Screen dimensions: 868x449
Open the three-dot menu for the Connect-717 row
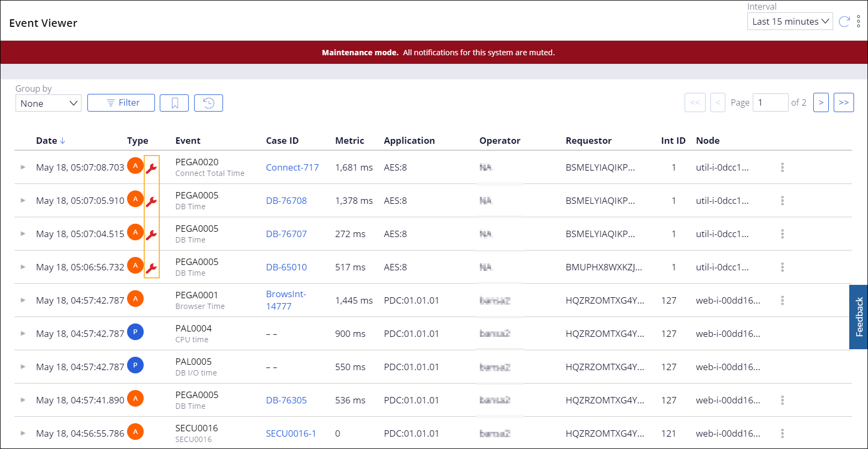[782, 167]
